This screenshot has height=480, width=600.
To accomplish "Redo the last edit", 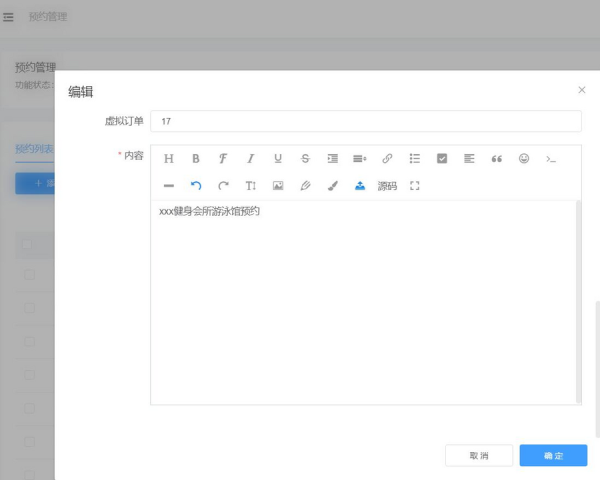I will 223,186.
